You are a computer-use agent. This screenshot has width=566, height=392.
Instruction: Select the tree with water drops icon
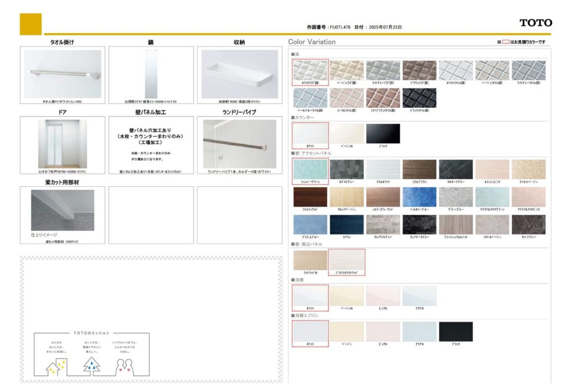point(92,365)
